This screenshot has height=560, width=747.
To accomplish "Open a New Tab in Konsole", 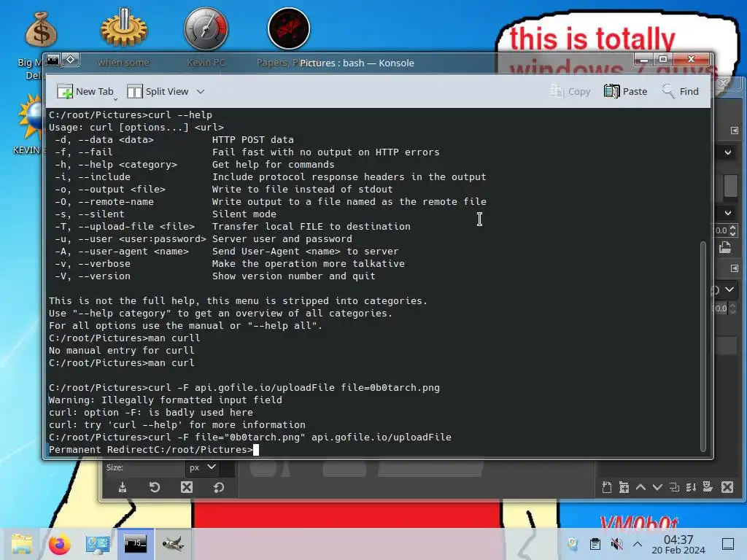I will coord(85,91).
